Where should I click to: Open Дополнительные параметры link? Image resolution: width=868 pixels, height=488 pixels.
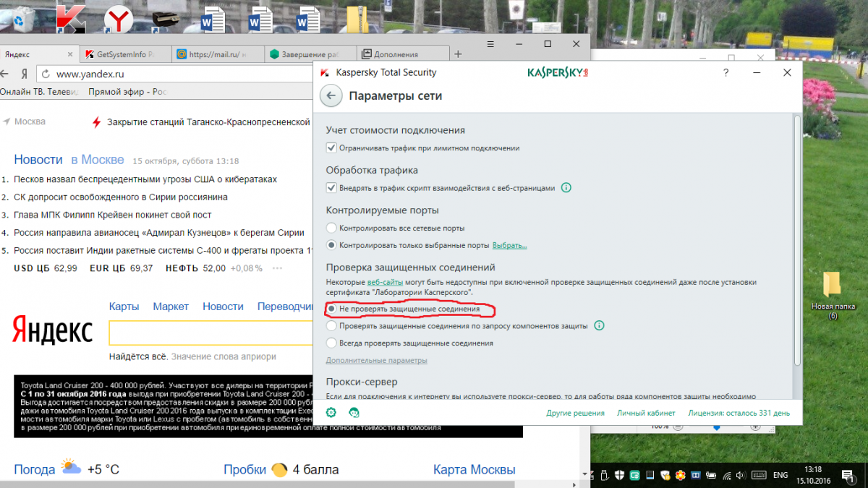pos(377,360)
